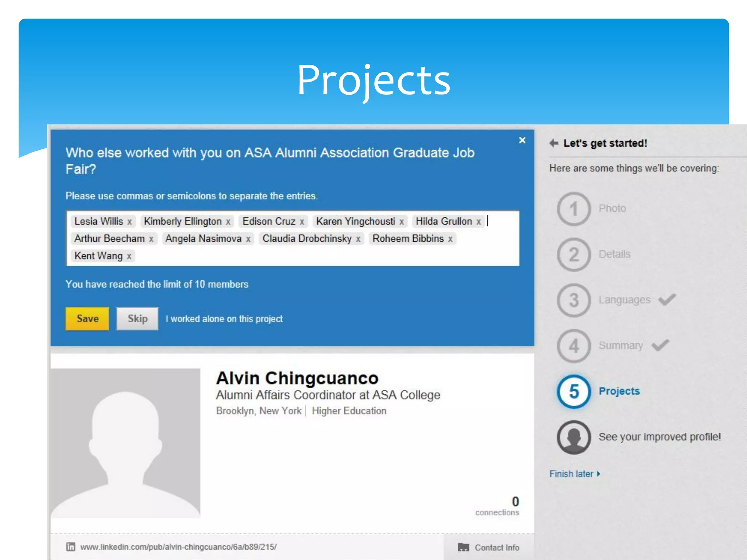Viewport: 747px width, 560px height.
Task: Go to the Photo step label
Action: point(612,209)
